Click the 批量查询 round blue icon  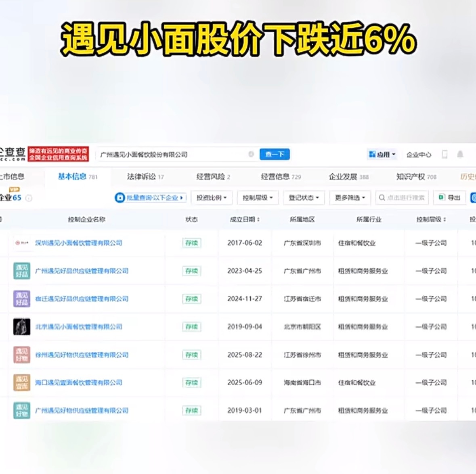(x=120, y=198)
